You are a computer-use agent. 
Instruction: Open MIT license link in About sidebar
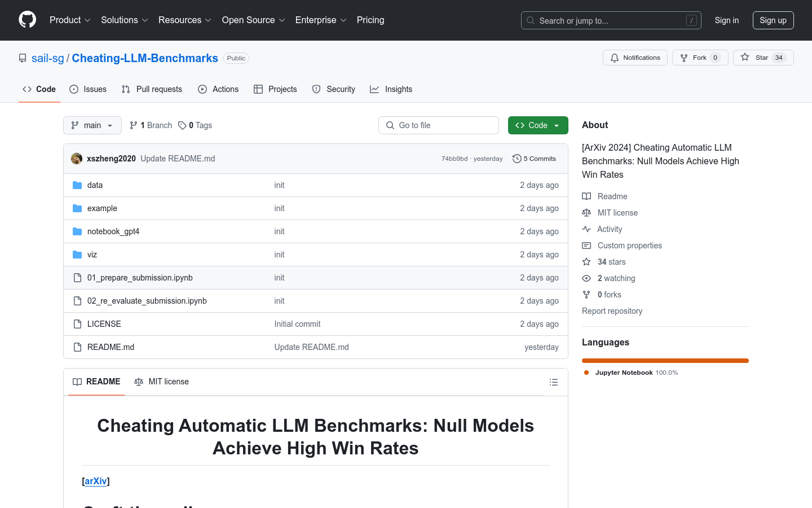pos(610,213)
